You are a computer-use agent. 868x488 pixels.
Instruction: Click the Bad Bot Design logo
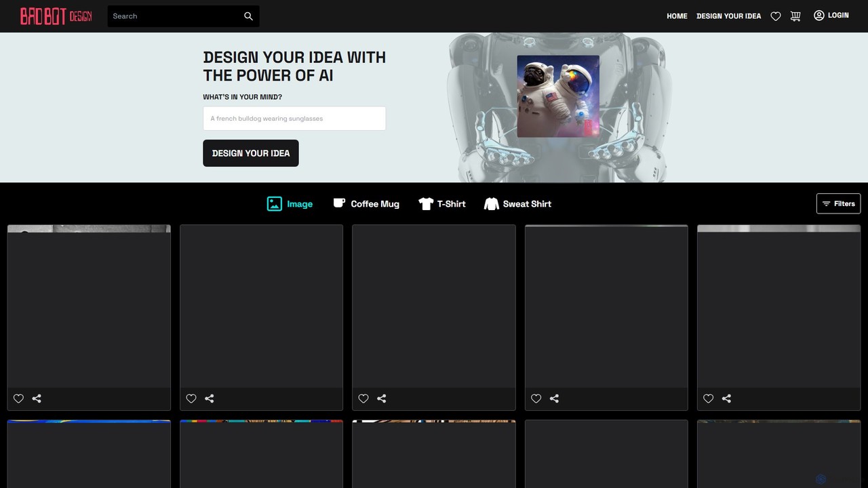[x=56, y=16]
